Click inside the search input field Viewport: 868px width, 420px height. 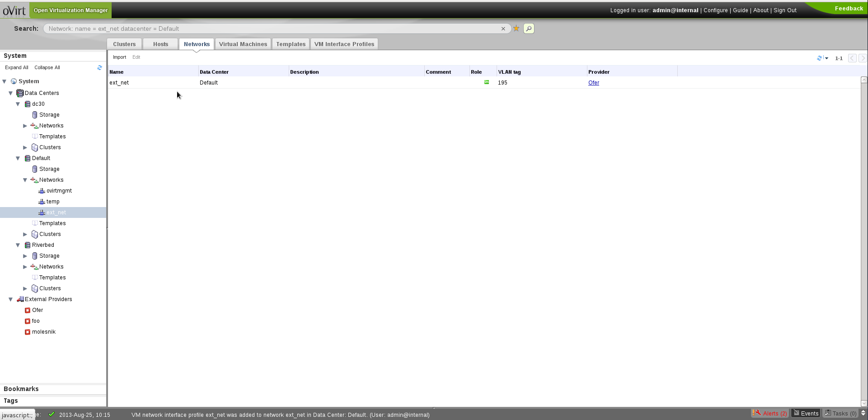(271, 28)
